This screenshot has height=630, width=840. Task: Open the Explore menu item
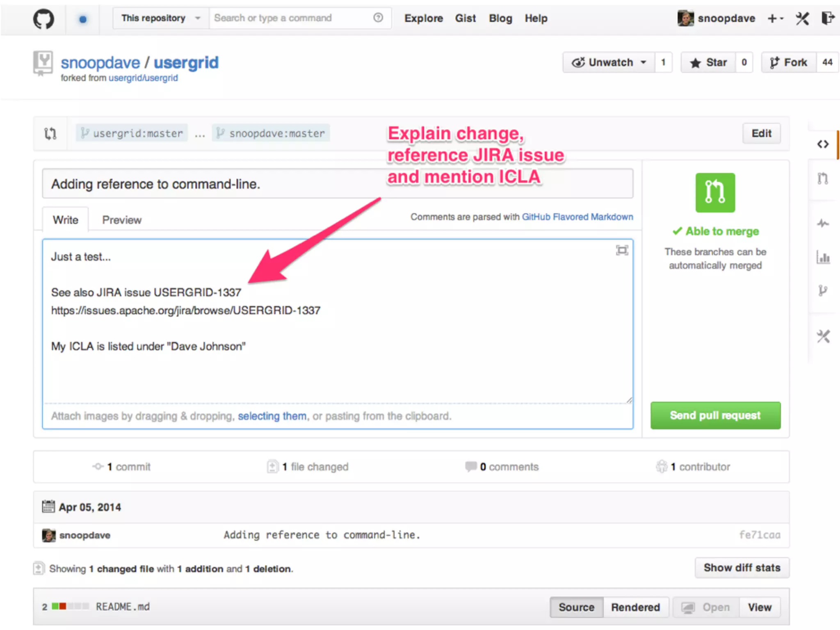pyautogui.click(x=423, y=18)
